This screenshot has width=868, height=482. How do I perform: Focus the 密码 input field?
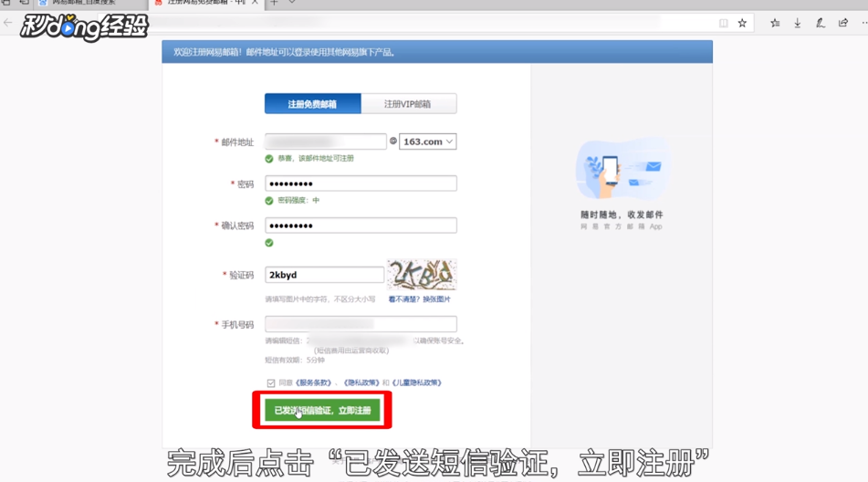361,183
